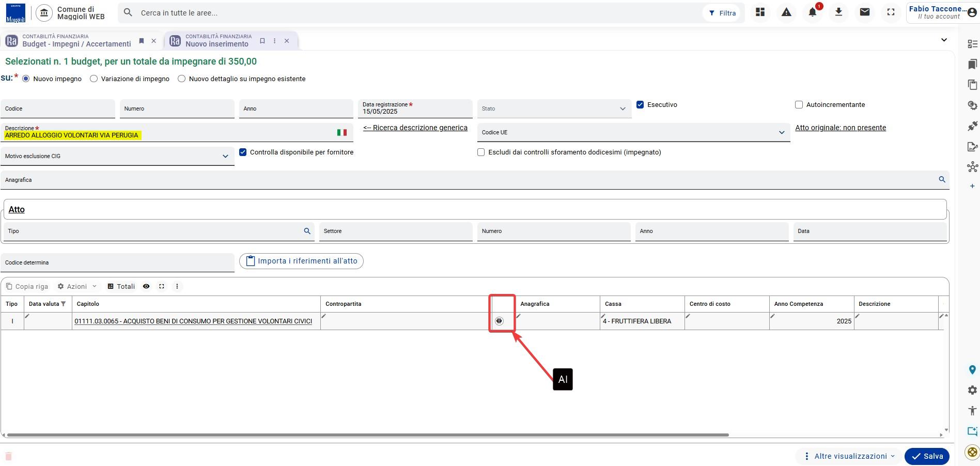Open the dashboard grid icon in top bar

tap(760, 12)
